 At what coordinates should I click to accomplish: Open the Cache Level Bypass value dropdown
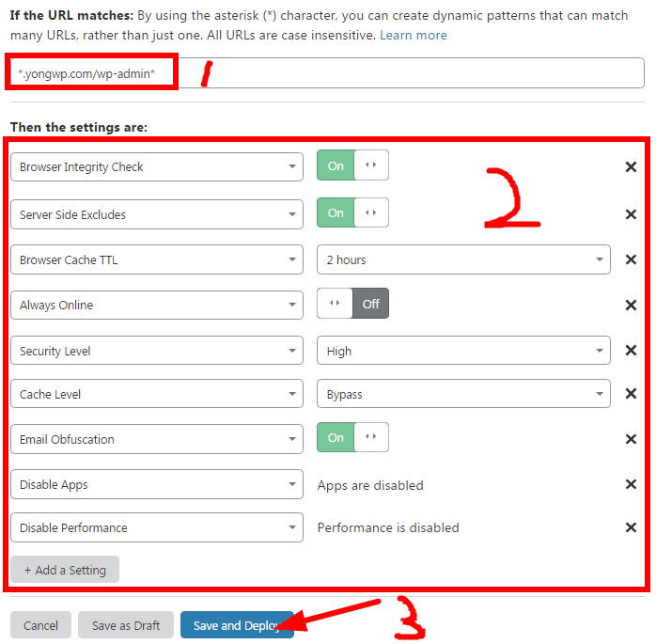pyautogui.click(x=463, y=394)
